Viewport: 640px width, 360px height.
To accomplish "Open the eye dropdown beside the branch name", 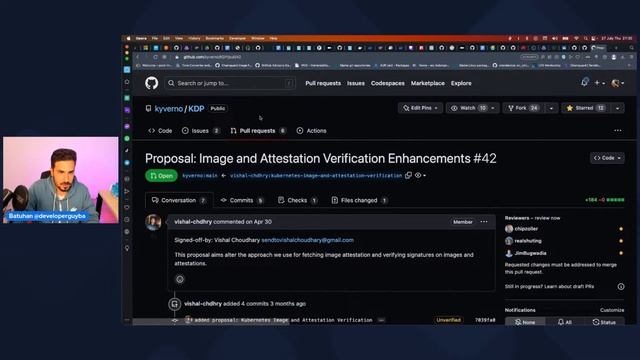I will pyautogui.click(x=420, y=176).
